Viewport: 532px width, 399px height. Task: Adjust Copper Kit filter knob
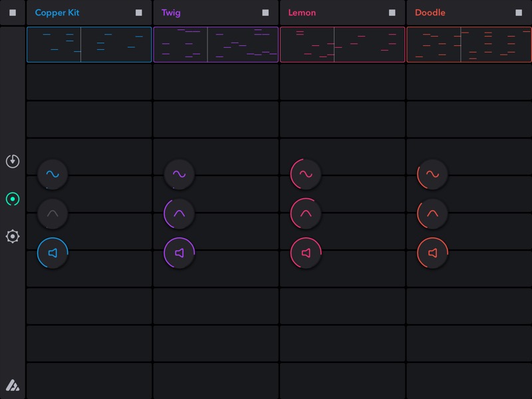coord(53,213)
